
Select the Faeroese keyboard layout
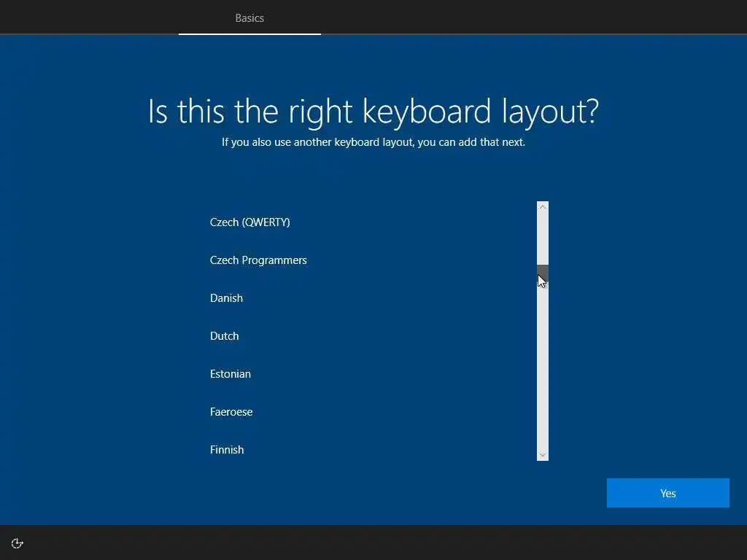368,412
